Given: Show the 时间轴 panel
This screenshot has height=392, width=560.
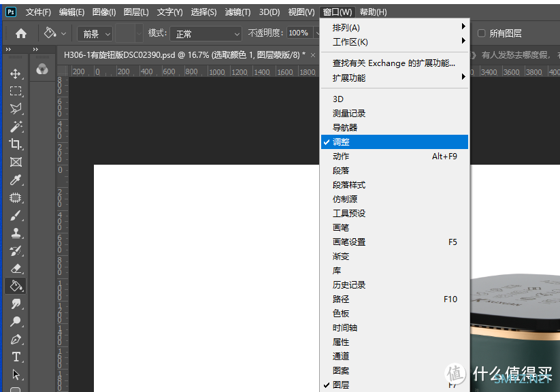Looking at the screenshot, I should coord(394,327).
